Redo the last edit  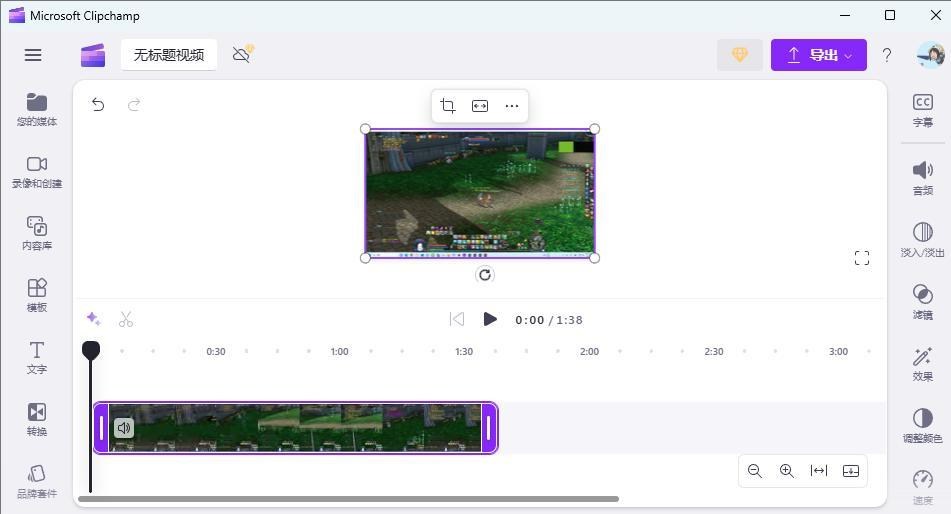134,104
